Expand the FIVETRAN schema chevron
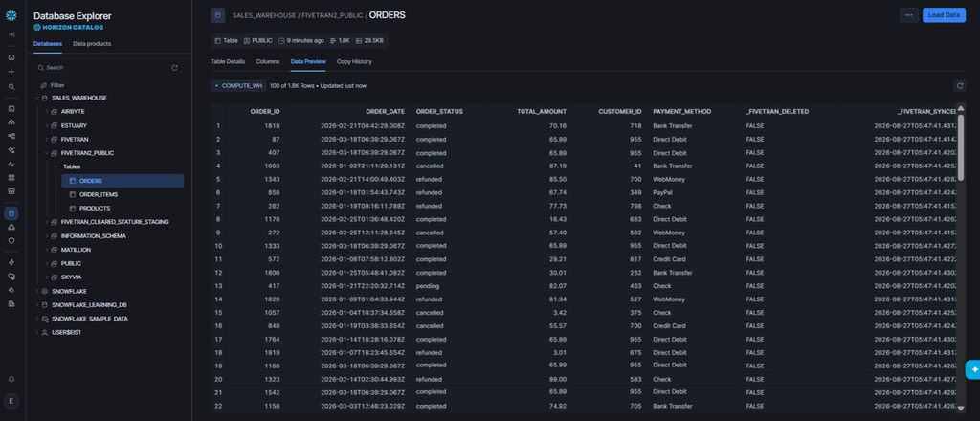980x421 pixels. pyautogui.click(x=46, y=140)
